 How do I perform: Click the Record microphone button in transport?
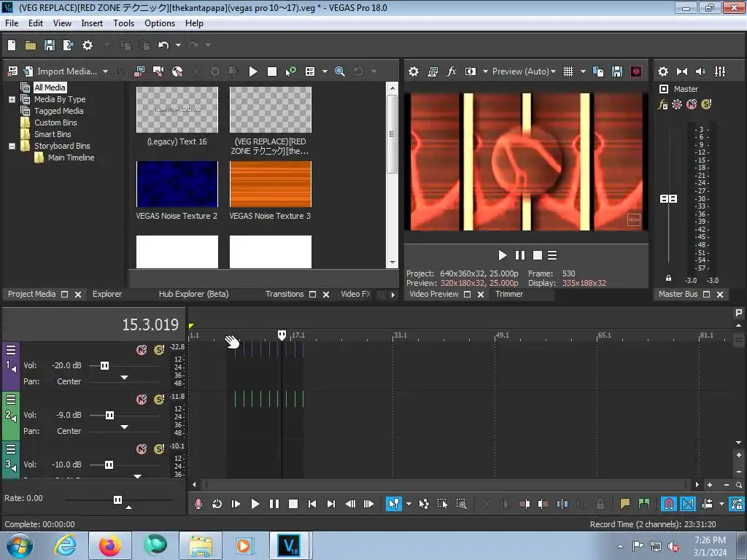click(x=198, y=504)
